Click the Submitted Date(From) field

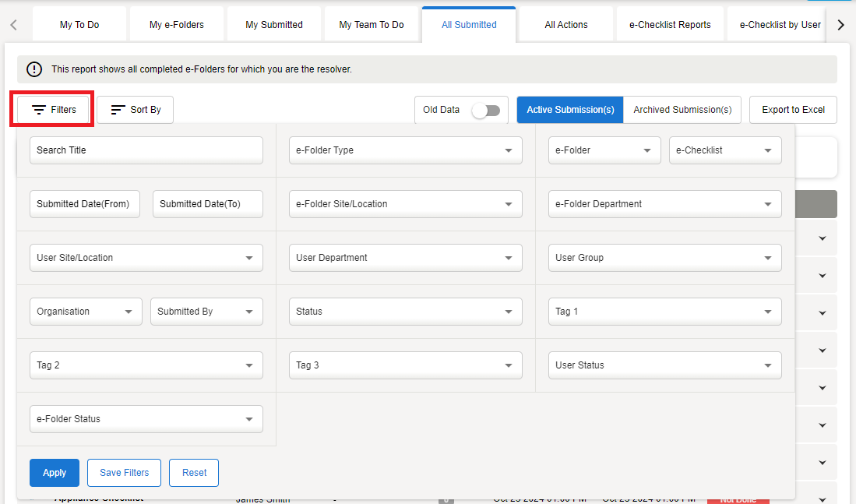(x=85, y=204)
